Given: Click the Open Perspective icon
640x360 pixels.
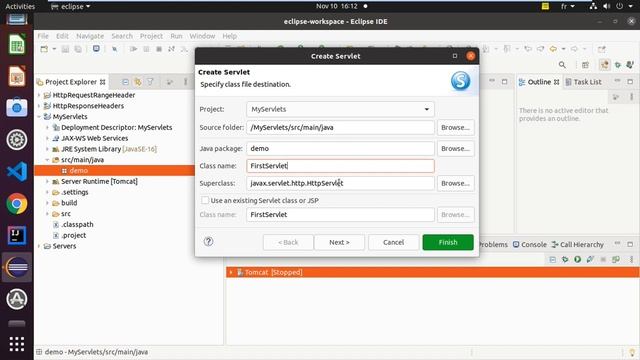Looking at the screenshot, I should pyautogui.click(x=585, y=65).
